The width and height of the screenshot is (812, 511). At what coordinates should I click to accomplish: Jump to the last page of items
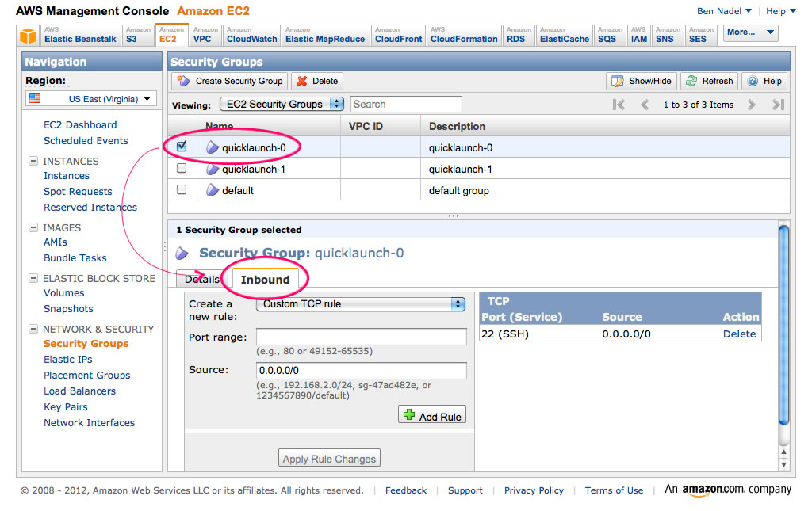[778, 105]
